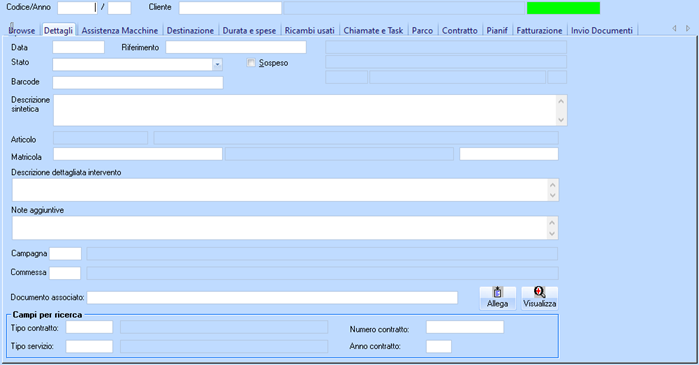
Task: Focus the Campagna code field
Action: (66, 254)
